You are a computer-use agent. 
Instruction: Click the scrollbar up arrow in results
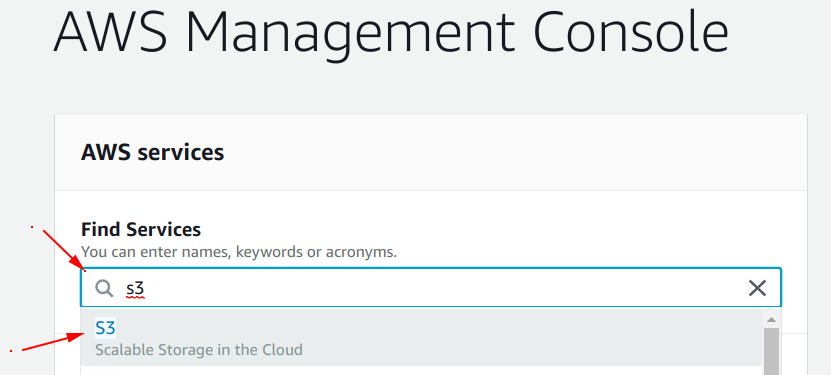tap(771, 319)
